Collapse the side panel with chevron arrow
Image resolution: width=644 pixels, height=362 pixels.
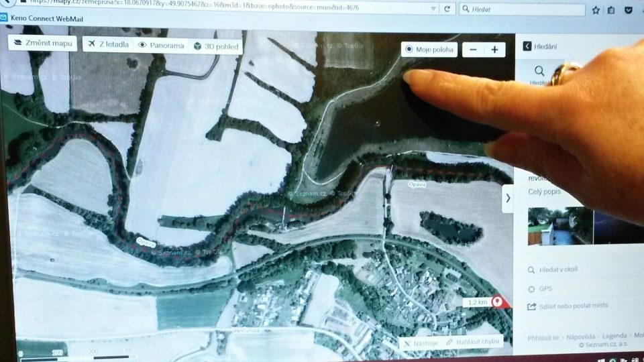coord(508,198)
